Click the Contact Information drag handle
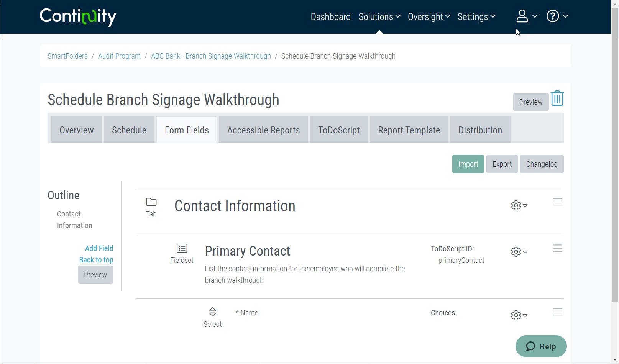This screenshot has width=619, height=364. point(557,202)
